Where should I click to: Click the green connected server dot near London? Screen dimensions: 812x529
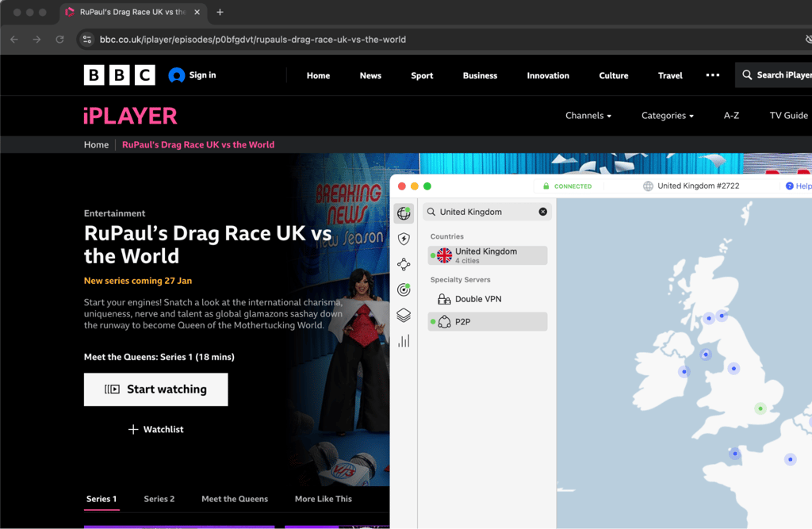pos(760,408)
